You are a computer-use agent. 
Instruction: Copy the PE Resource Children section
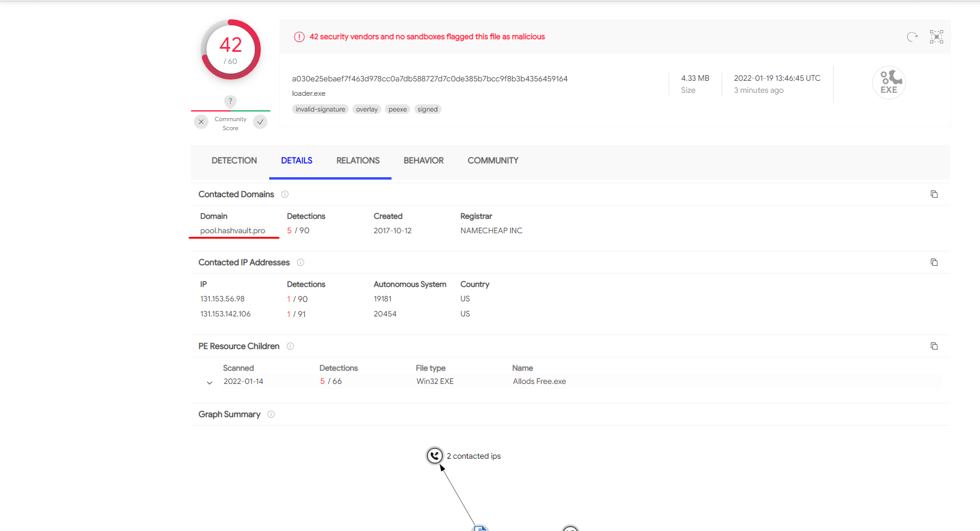point(934,346)
